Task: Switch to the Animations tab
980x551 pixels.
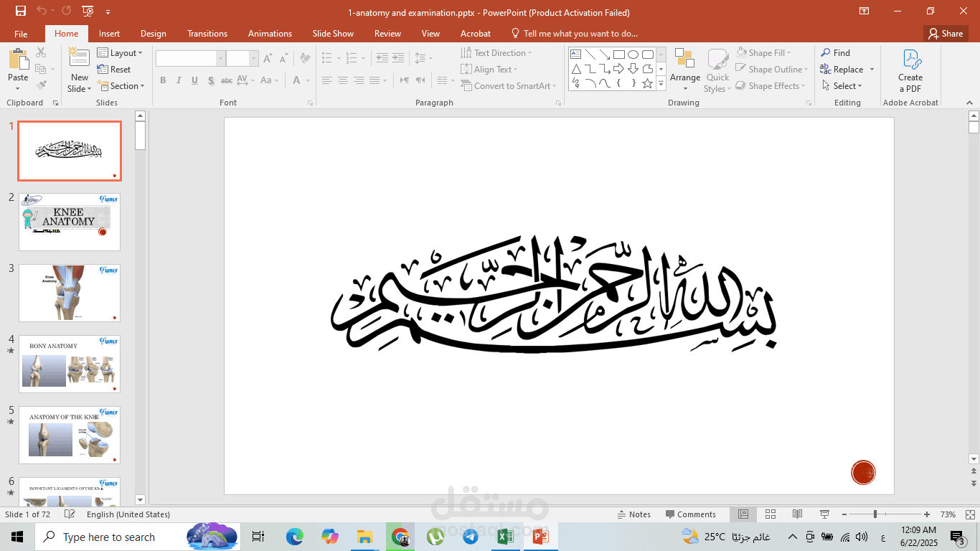Action: tap(270, 34)
